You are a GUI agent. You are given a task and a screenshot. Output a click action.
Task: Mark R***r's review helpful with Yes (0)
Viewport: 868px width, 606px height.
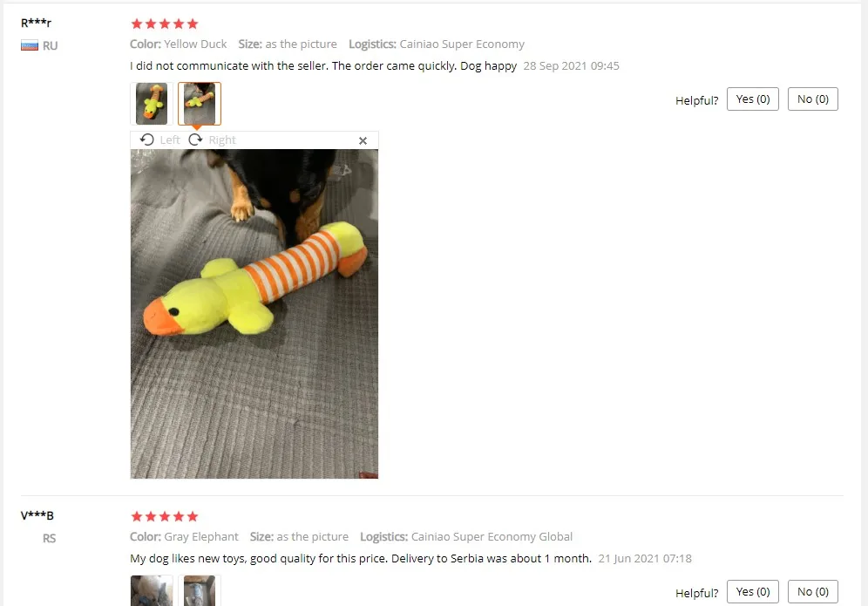click(752, 99)
